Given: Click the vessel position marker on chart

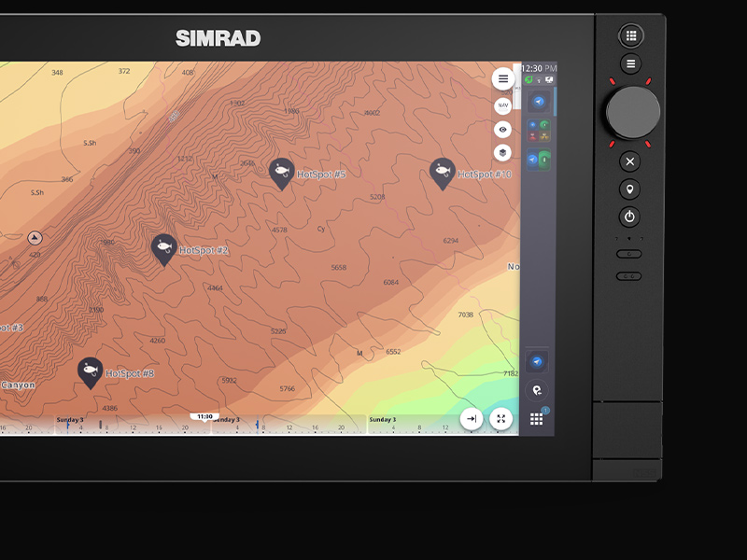Looking at the screenshot, I should pos(35,238).
